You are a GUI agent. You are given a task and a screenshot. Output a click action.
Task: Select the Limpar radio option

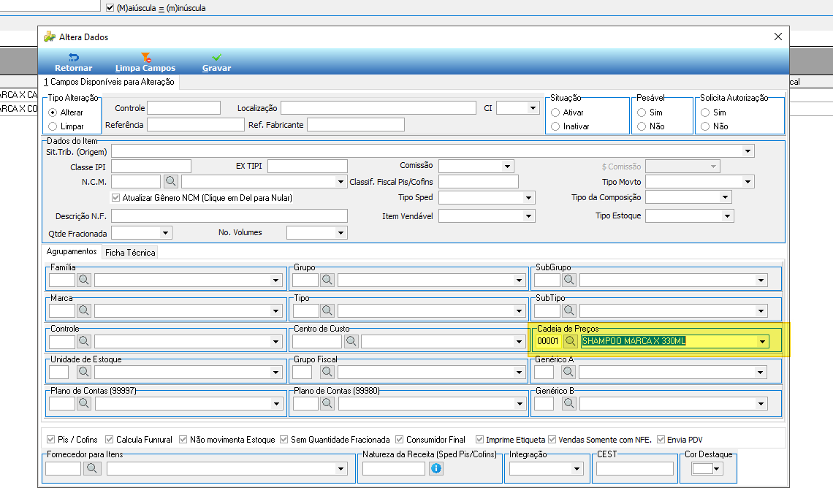coord(53,126)
